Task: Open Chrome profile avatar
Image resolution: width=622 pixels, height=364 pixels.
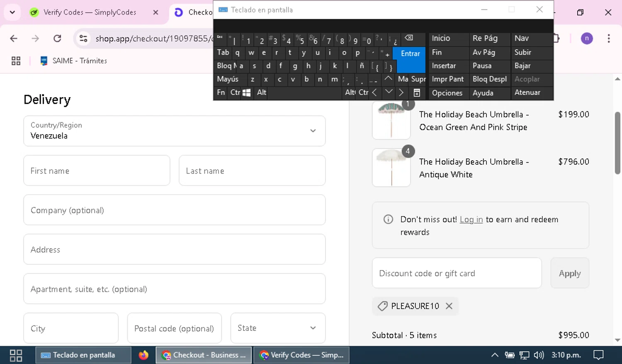Action: (587, 39)
